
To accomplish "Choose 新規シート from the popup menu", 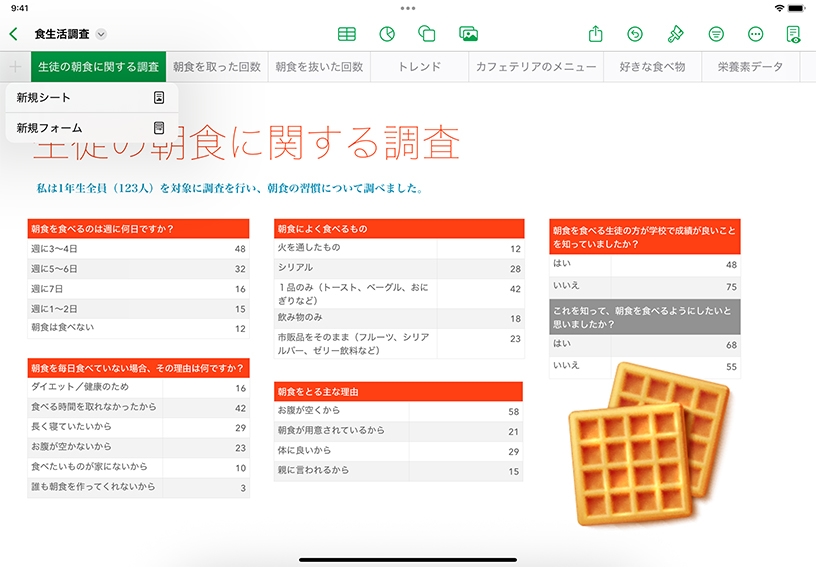I will coord(91,98).
